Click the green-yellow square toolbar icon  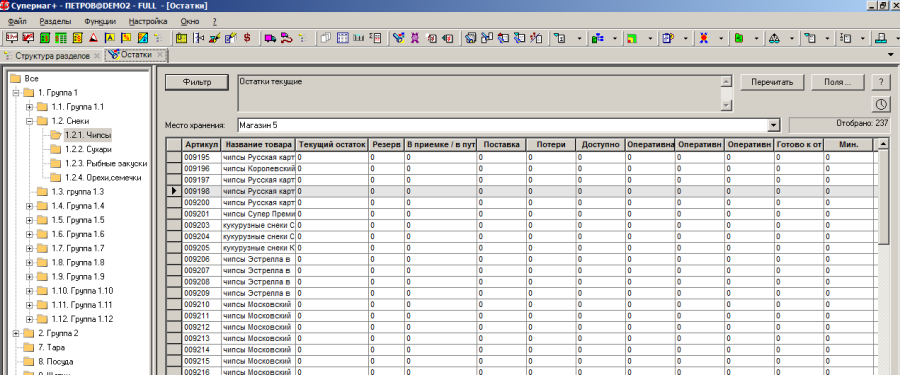click(x=631, y=38)
